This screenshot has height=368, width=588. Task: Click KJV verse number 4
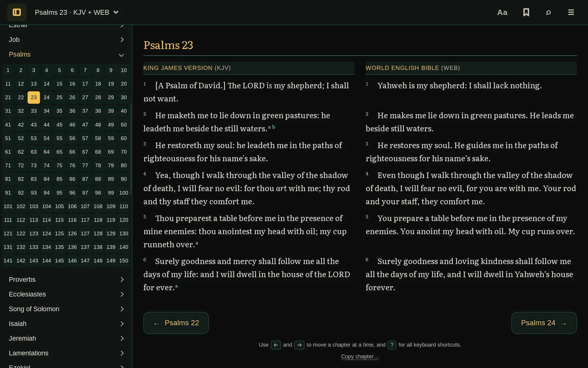click(145, 174)
